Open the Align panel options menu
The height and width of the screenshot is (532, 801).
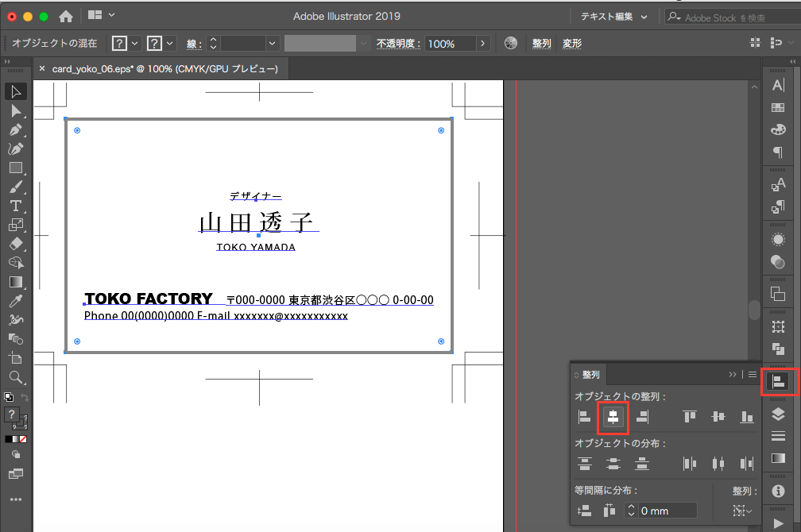tap(752, 375)
